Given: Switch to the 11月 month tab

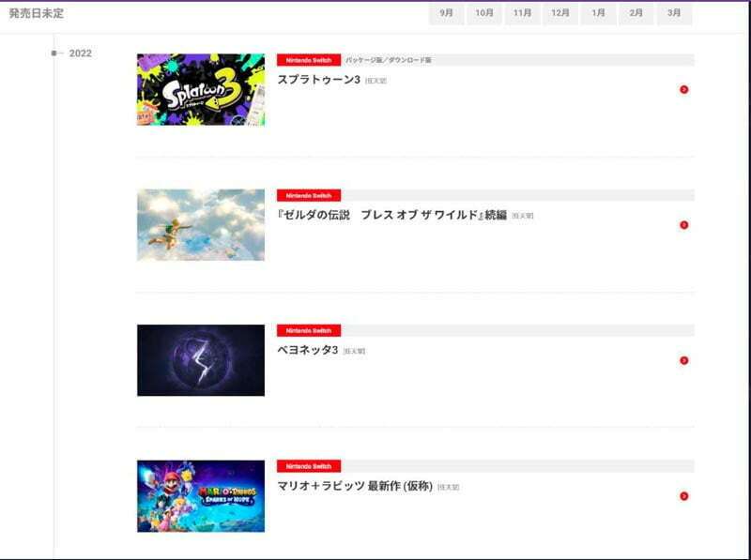Looking at the screenshot, I should point(522,13).
